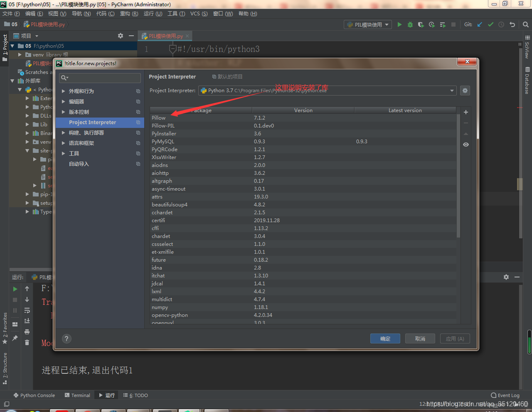Click 取消 to cancel dialog
This screenshot has height=412, width=532.
420,338
